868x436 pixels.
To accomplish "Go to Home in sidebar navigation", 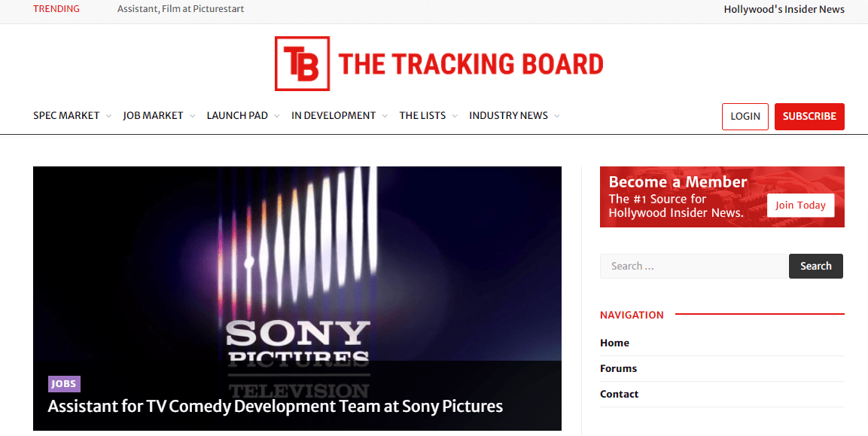I will (614, 343).
